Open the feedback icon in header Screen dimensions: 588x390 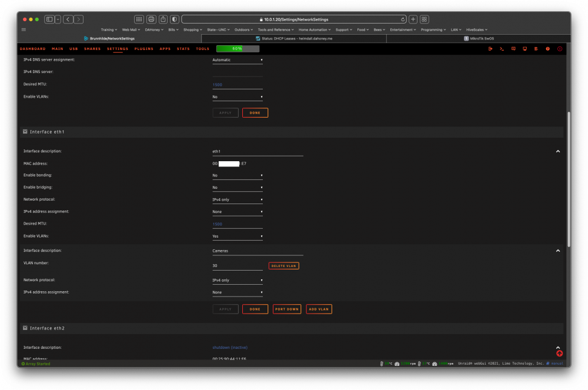513,49
